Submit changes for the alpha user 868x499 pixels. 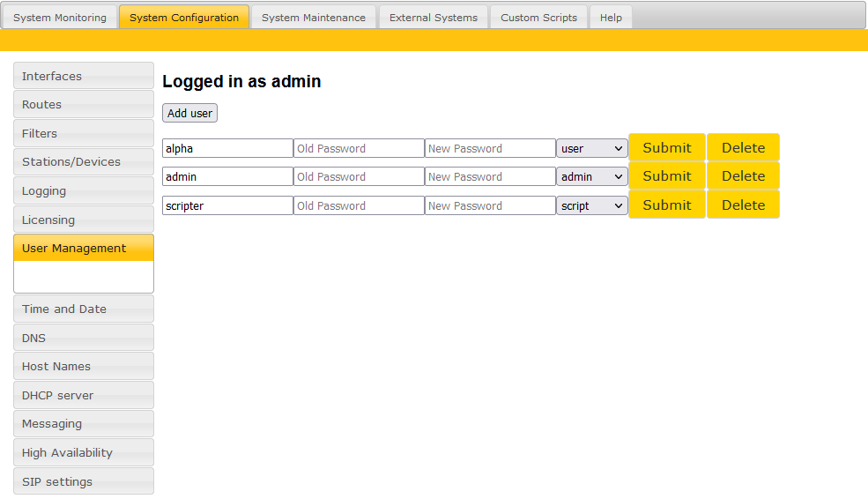[666, 148]
